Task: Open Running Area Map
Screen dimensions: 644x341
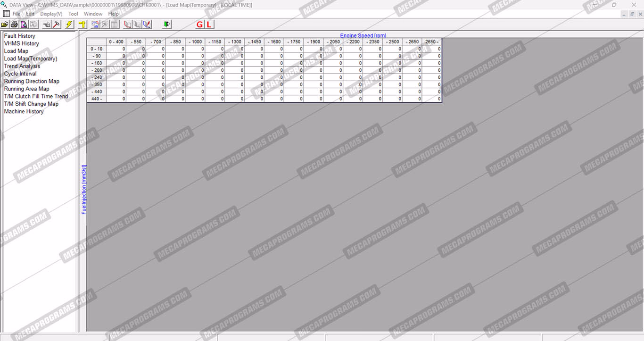Action: (27, 89)
